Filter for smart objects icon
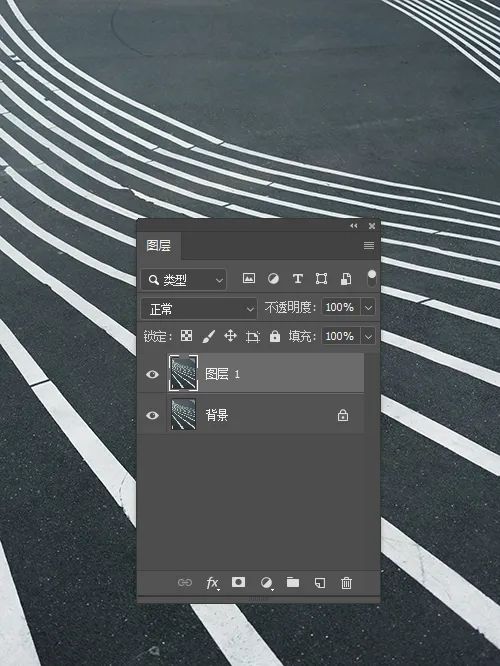Screen dimensions: 500x666 (346, 279)
